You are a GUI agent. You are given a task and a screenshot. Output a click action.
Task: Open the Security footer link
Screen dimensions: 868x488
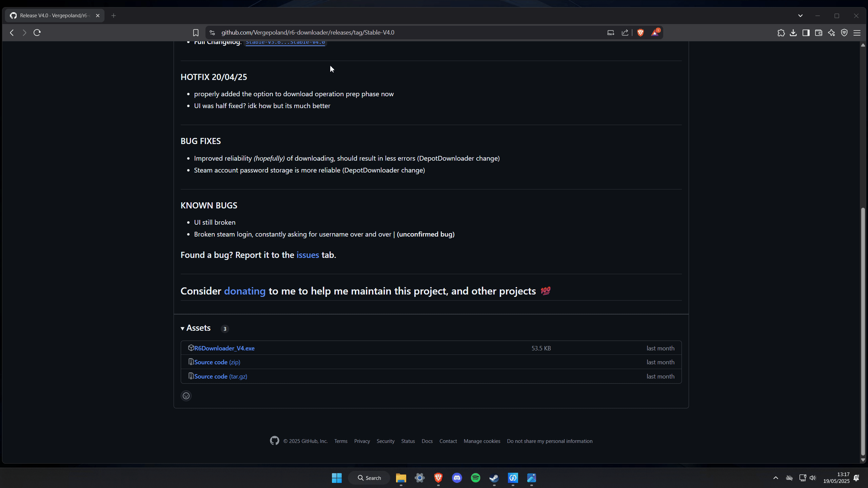(x=386, y=441)
